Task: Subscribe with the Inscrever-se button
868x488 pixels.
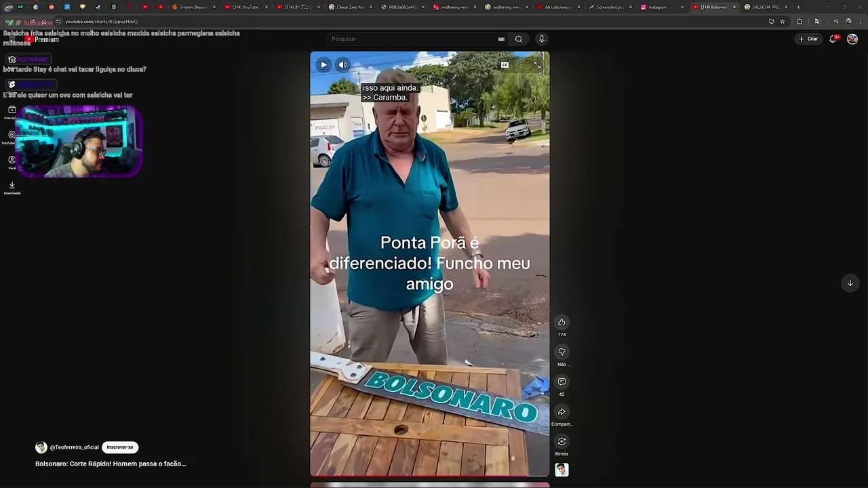Action: (120, 447)
